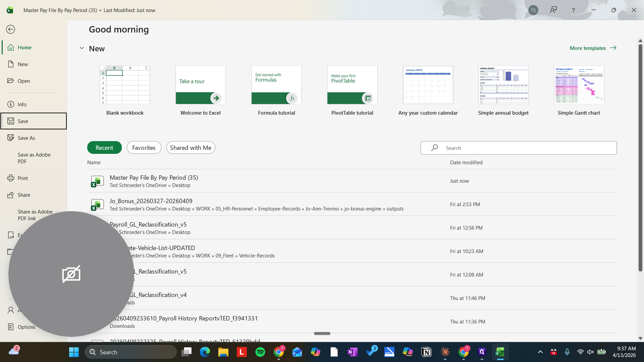Open the Info page
This screenshot has width=644, height=362.
pos(22,105)
